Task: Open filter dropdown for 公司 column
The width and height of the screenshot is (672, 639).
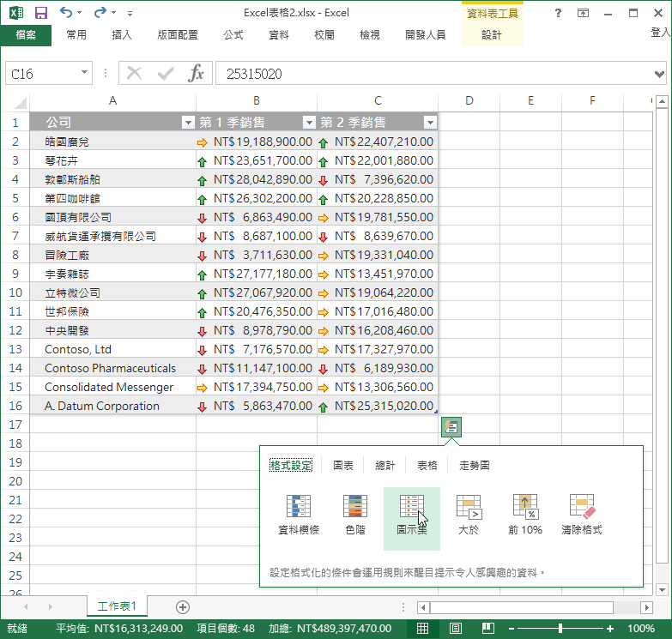Action: (188, 123)
